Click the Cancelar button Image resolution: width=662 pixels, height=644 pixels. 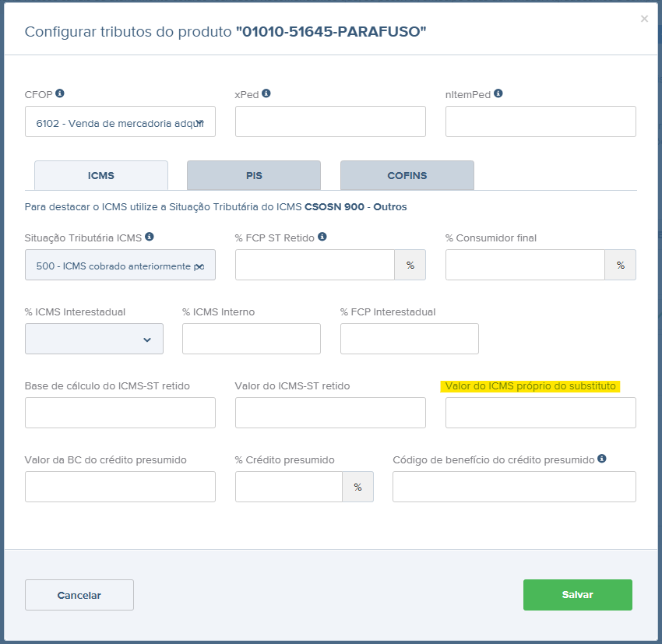pos(79,595)
